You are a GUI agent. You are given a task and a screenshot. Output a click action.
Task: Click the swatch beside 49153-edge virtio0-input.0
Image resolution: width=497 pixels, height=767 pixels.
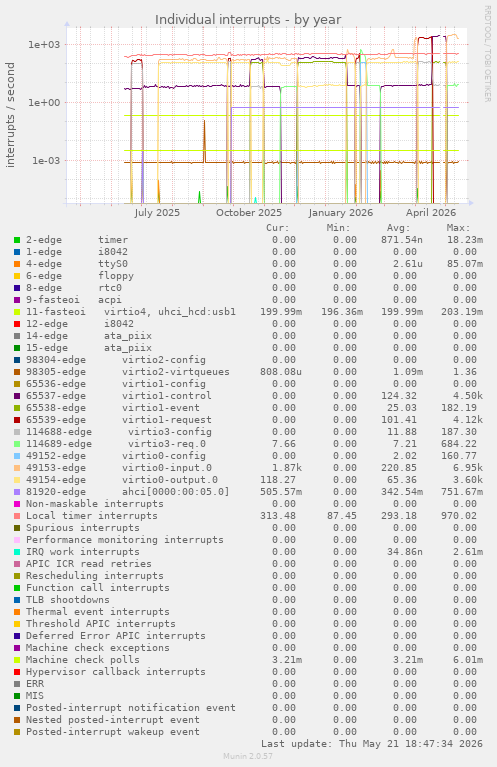click(17, 468)
